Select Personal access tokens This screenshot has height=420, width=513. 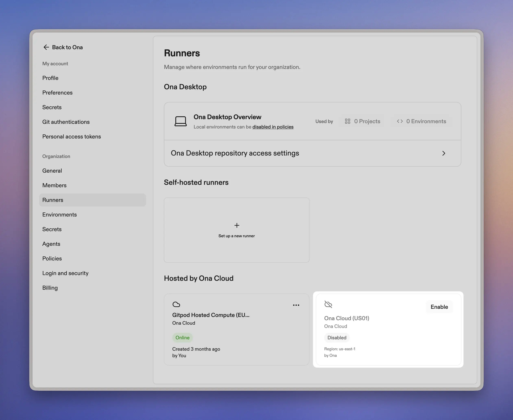click(x=71, y=136)
